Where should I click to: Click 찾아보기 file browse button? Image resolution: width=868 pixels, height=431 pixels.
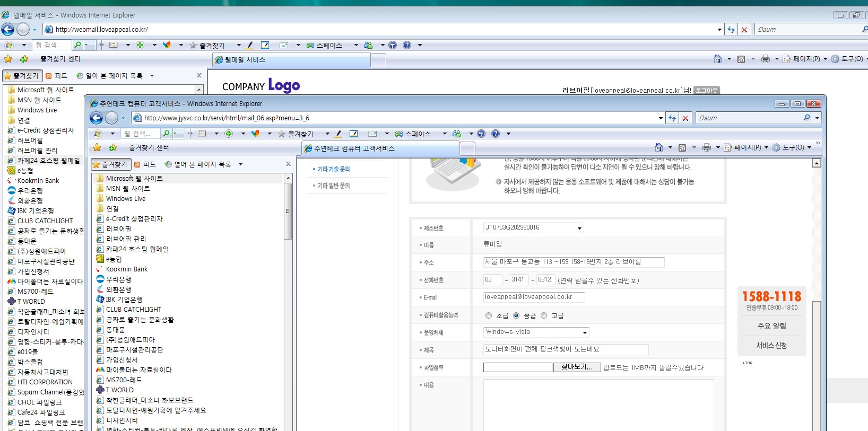tap(577, 367)
